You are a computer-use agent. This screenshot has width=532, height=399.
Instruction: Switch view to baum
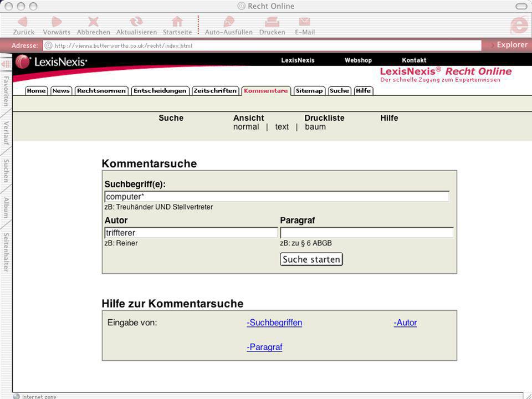pos(315,127)
